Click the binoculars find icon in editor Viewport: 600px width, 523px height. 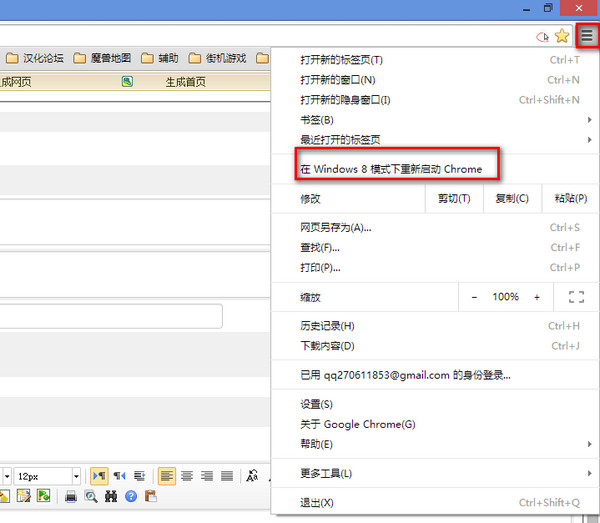click(111, 497)
